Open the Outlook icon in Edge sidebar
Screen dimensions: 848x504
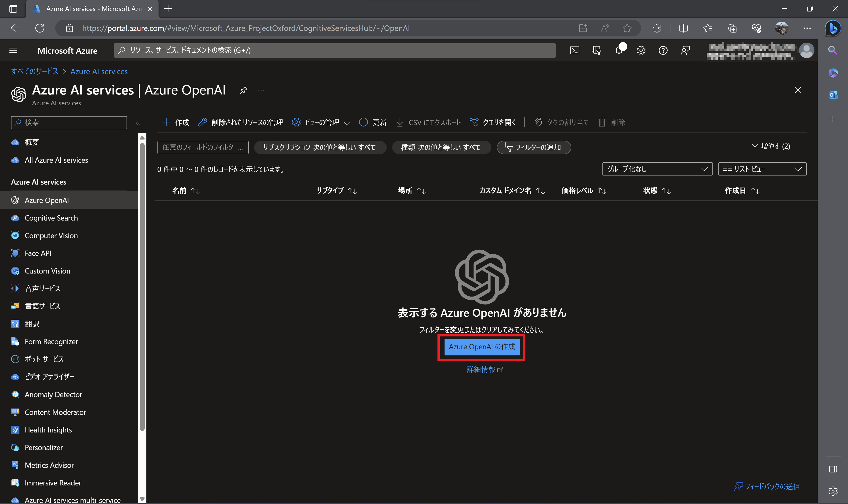coord(833,95)
